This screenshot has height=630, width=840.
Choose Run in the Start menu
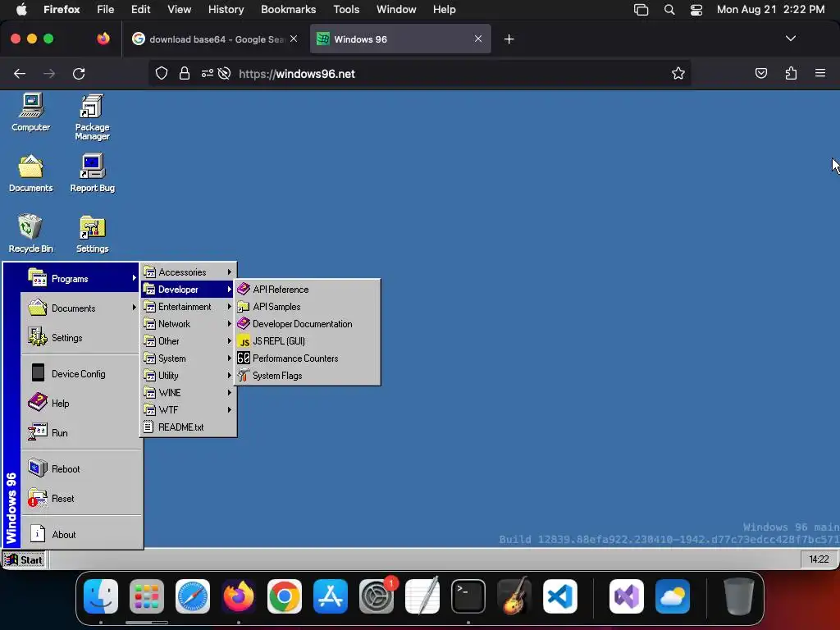point(81,432)
